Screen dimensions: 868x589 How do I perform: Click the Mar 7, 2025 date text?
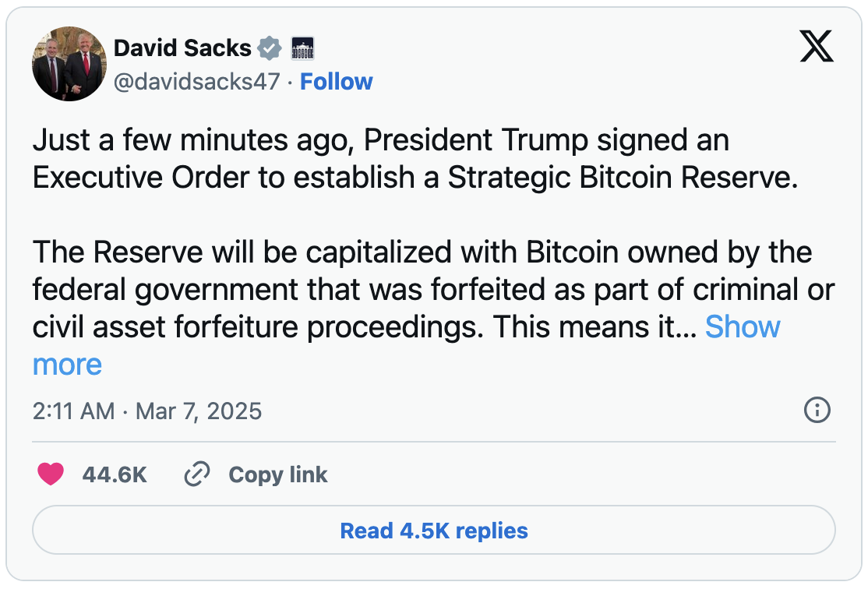tap(199, 411)
